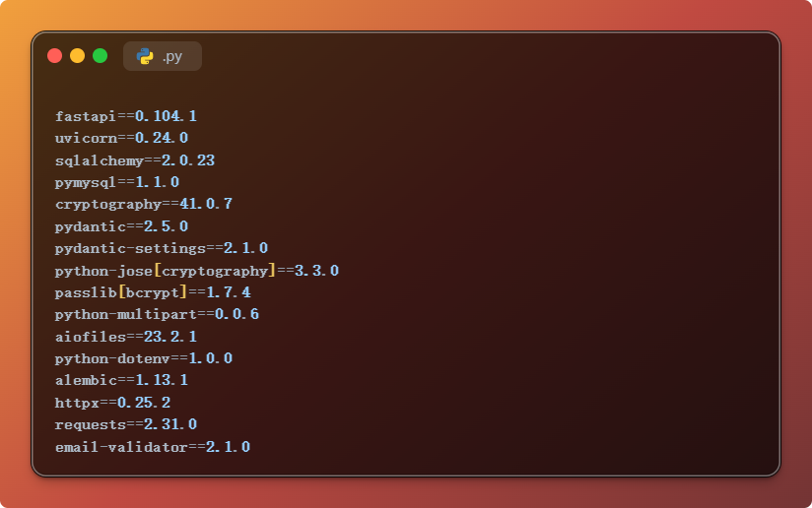Image resolution: width=812 pixels, height=508 pixels.
Task: Click the line python-dotenv==1.0.0
Action: coord(144,358)
